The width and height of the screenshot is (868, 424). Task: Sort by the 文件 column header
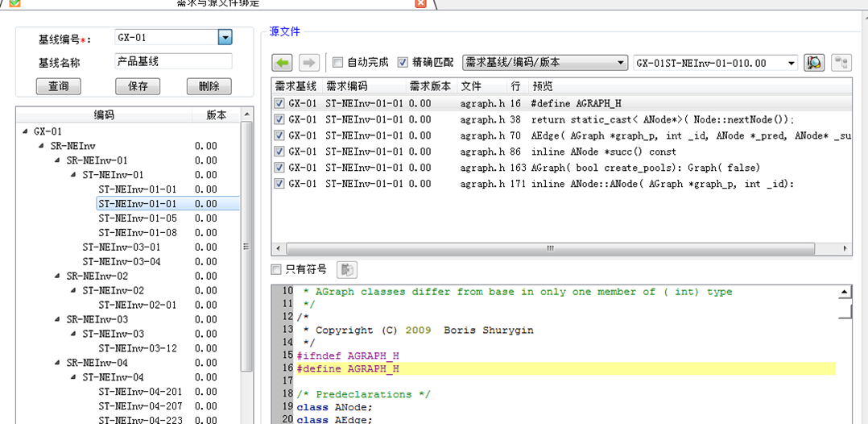coord(471,86)
